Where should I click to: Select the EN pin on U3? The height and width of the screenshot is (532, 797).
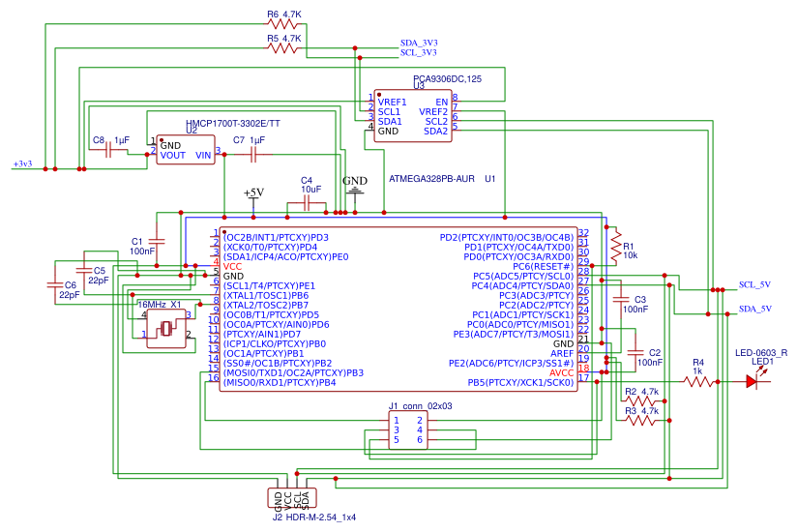(x=442, y=103)
